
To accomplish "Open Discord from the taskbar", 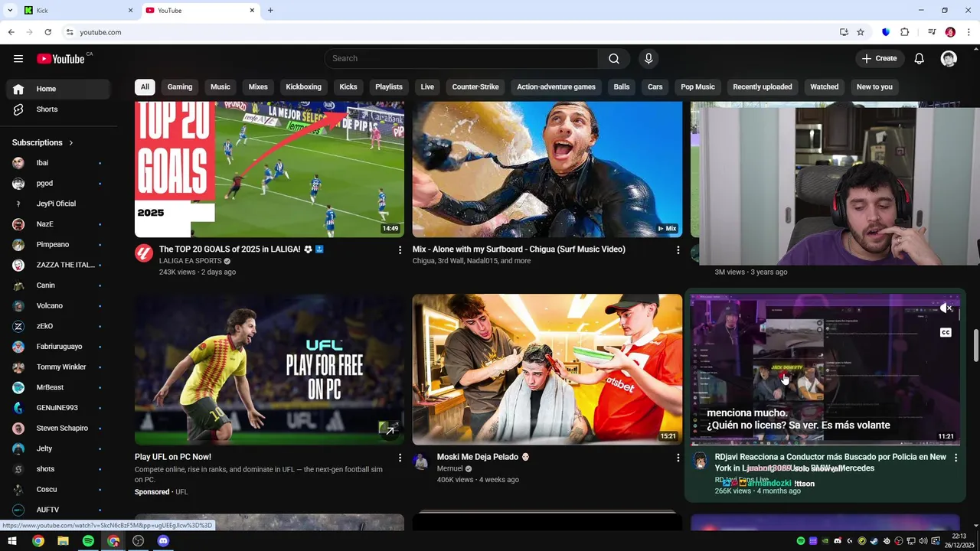I will pyautogui.click(x=163, y=541).
